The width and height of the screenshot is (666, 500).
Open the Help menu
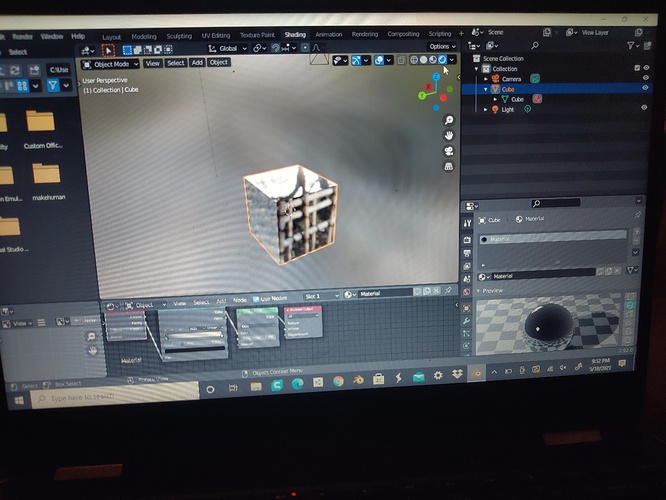[x=78, y=36]
